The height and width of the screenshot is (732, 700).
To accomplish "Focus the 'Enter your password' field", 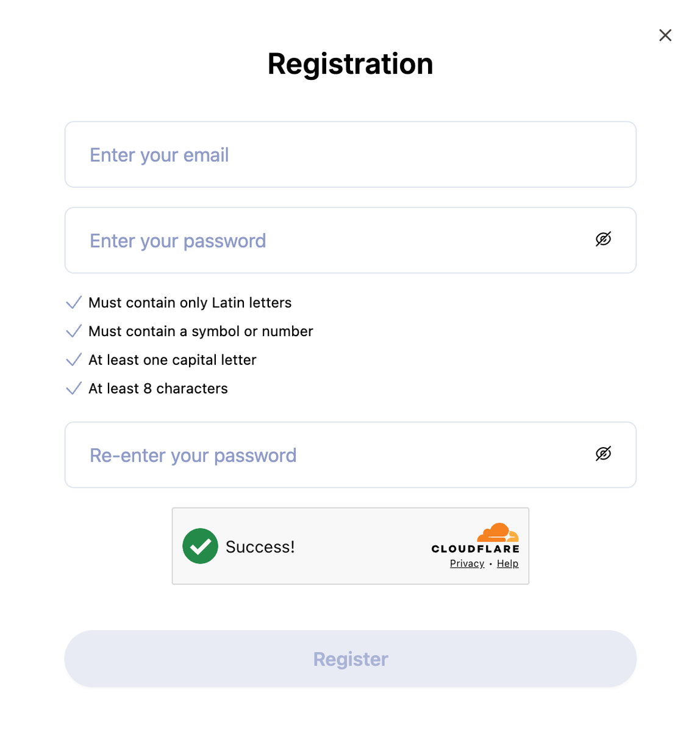I will 329,240.
